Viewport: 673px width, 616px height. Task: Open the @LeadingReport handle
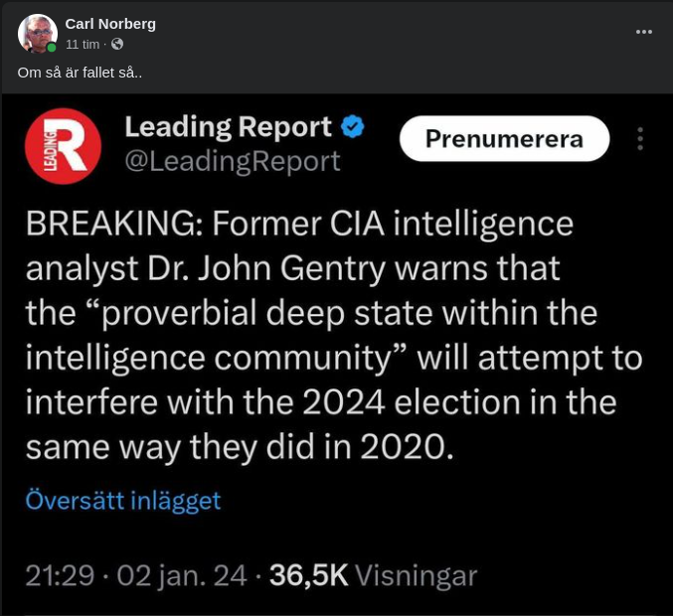pyautogui.click(x=232, y=161)
